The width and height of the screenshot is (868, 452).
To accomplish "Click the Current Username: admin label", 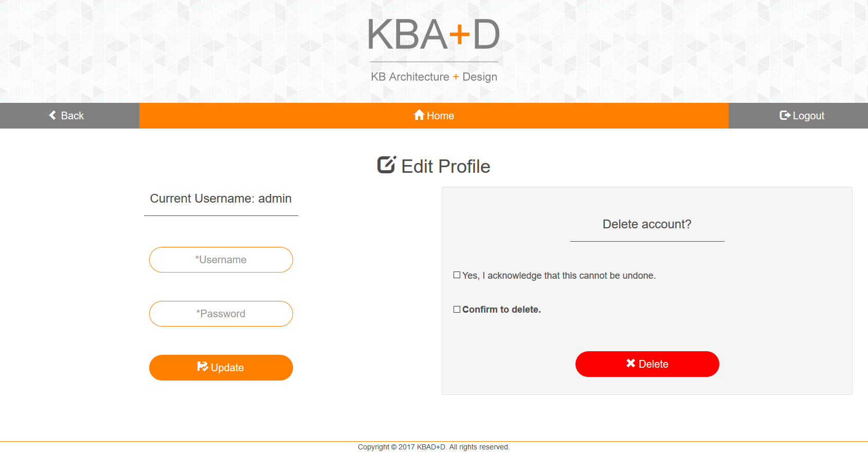I will [221, 198].
